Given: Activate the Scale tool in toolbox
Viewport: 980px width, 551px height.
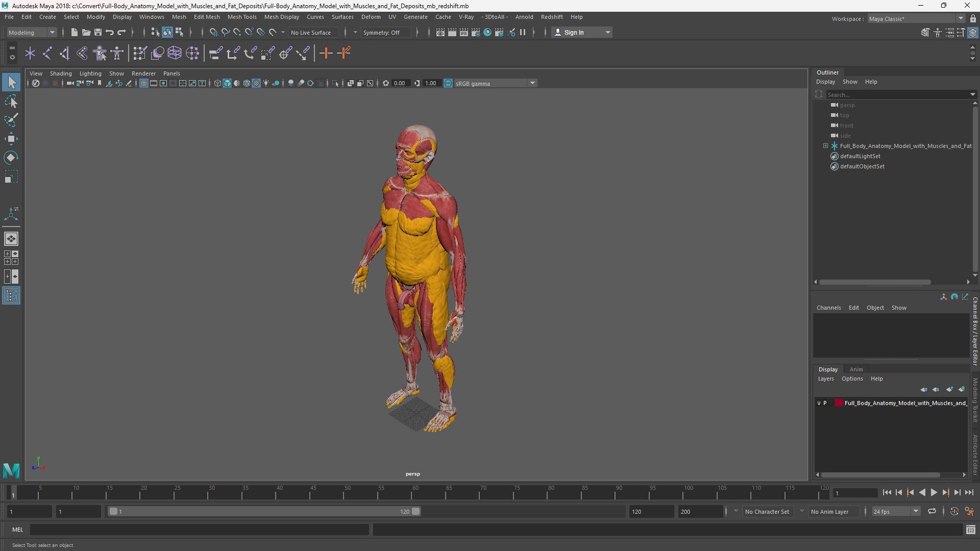Looking at the screenshot, I should [11, 177].
